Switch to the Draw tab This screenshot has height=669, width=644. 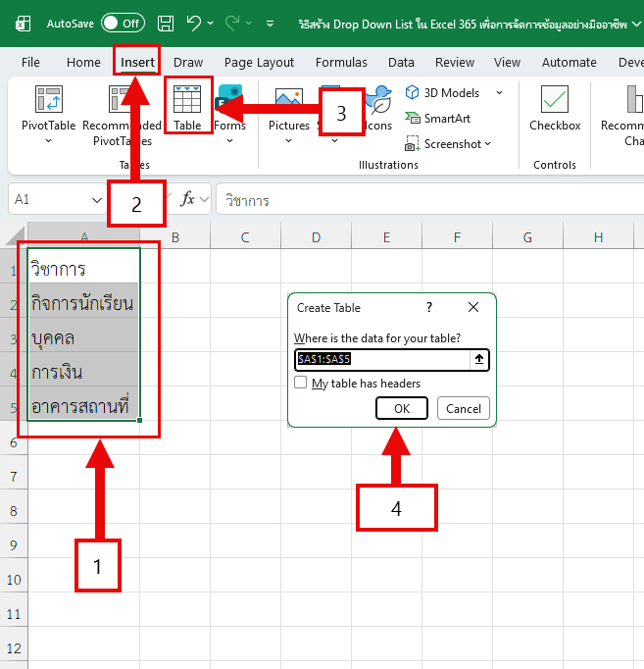tap(188, 63)
